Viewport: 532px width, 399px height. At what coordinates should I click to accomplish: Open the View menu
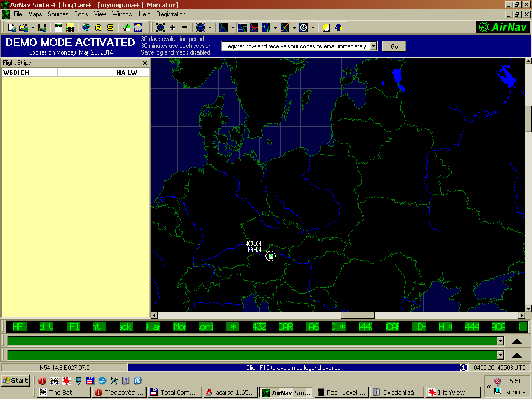pyautogui.click(x=100, y=14)
